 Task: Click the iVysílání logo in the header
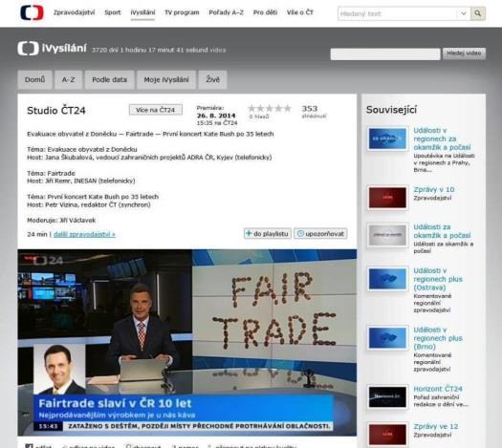coord(53,49)
